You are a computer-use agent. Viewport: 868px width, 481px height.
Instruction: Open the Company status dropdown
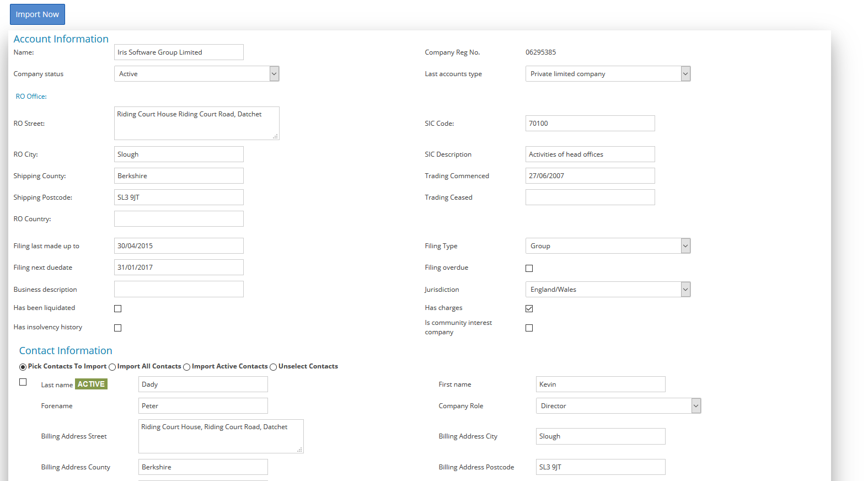(x=197, y=74)
